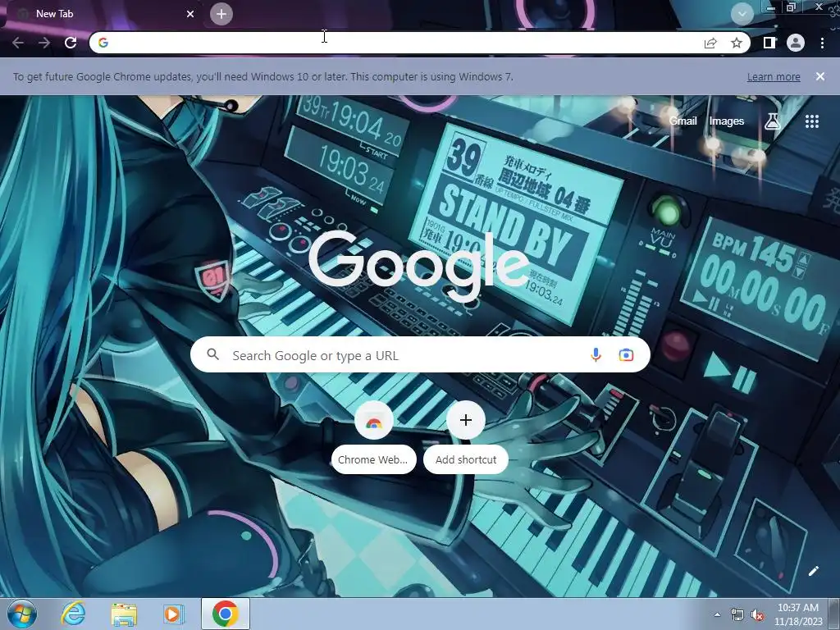Image resolution: width=840 pixels, height=630 pixels.
Task: Click the magnifier icon in search box
Action: tap(212, 354)
